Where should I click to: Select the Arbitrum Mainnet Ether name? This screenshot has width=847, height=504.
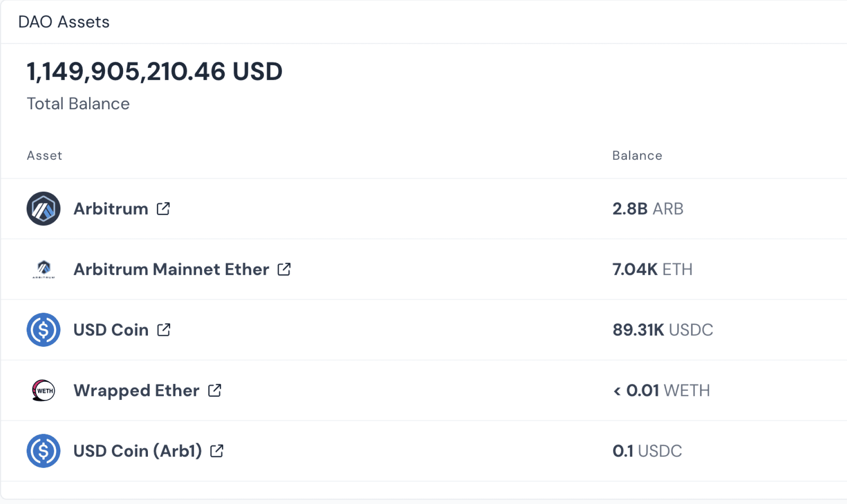pyautogui.click(x=171, y=269)
